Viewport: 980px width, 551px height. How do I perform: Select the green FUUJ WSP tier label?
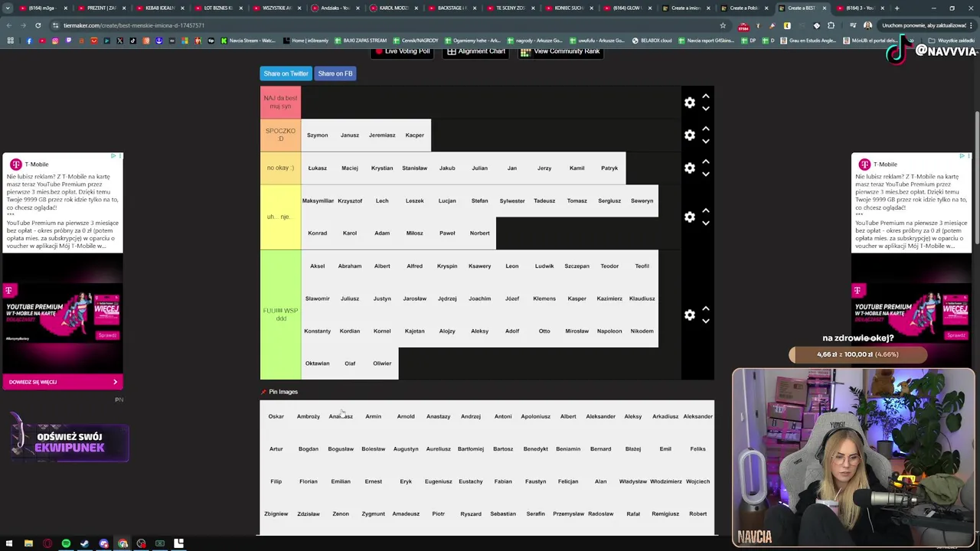(x=280, y=315)
